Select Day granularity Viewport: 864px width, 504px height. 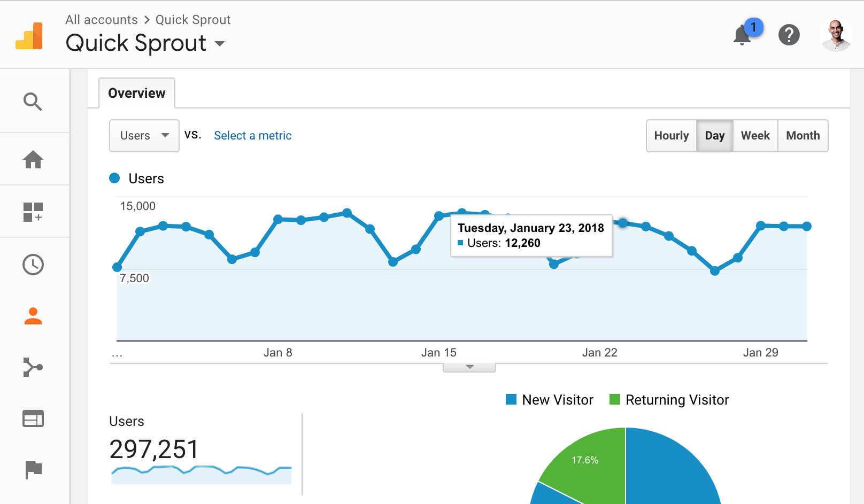715,136
